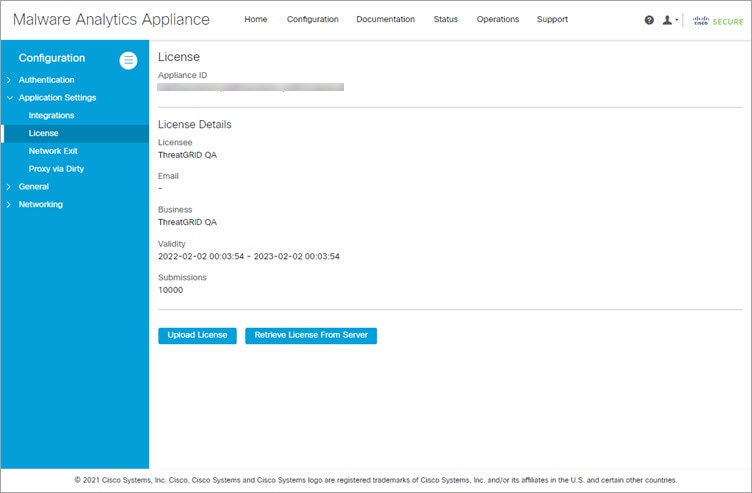Viewport: 752px width, 493px height.
Task: Open the Configuration top menu
Action: click(x=313, y=19)
